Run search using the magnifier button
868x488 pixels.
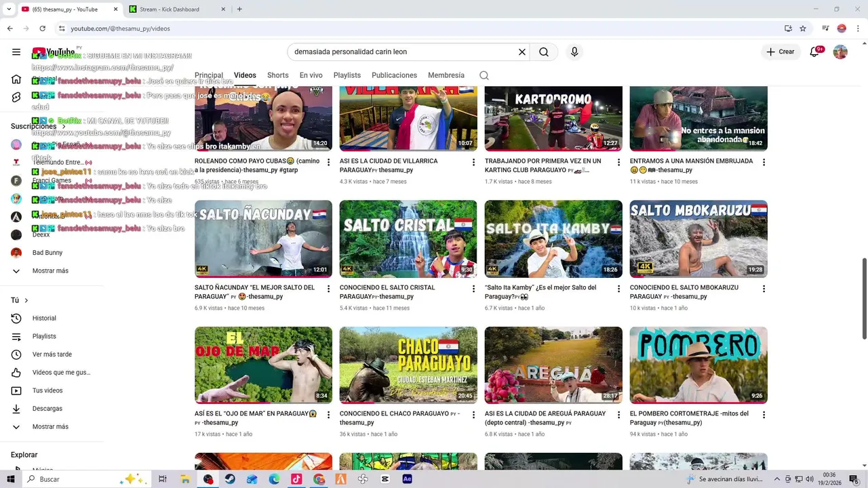tap(544, 52)
